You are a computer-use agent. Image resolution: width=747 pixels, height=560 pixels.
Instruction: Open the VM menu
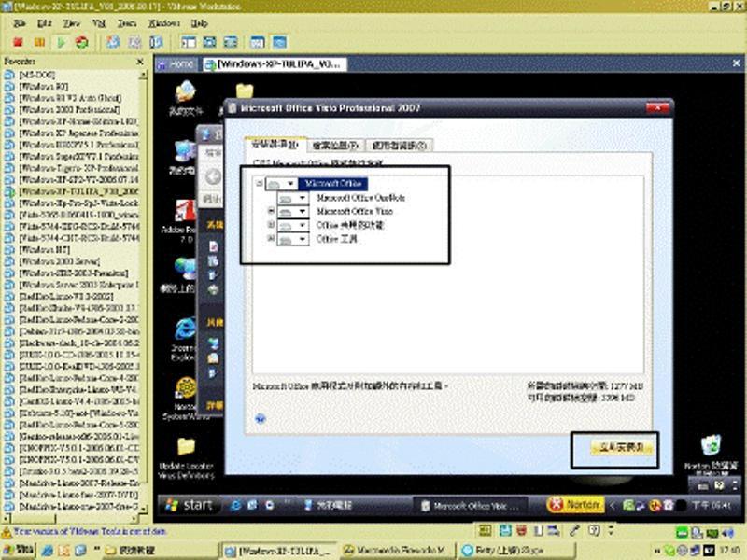[x=99, y=22]
